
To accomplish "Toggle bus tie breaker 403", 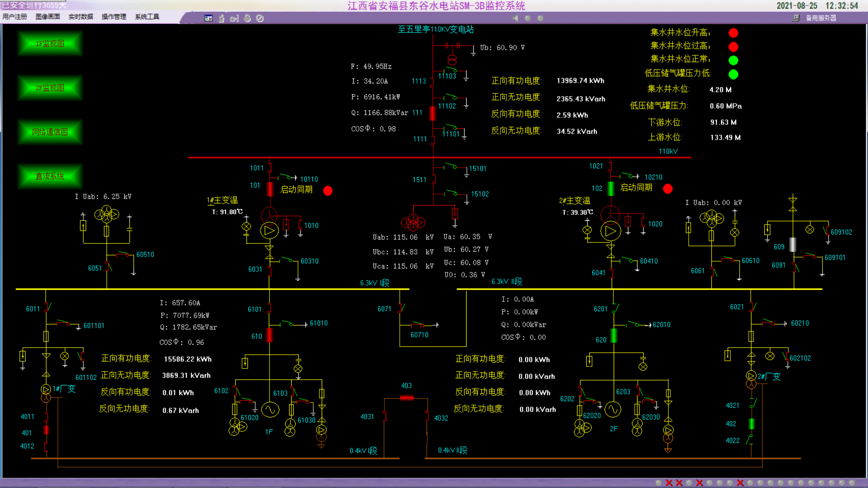I will 407,398.
